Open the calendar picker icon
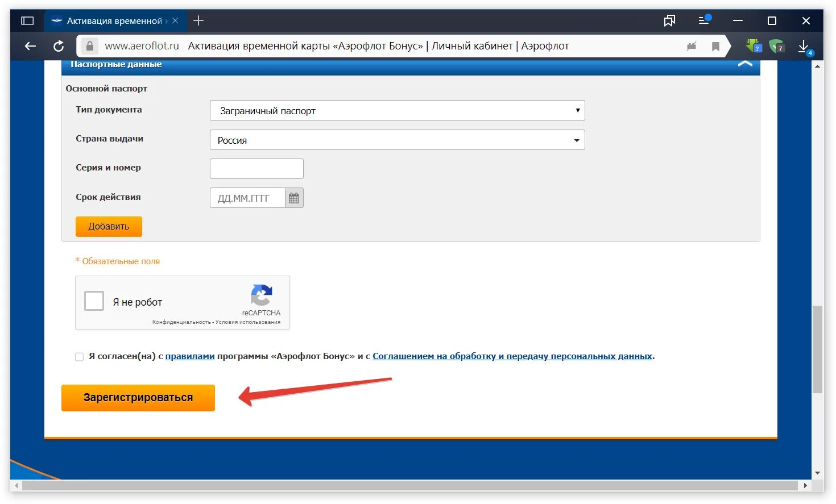This screenshot has width=836, height=504. point(294,198)
